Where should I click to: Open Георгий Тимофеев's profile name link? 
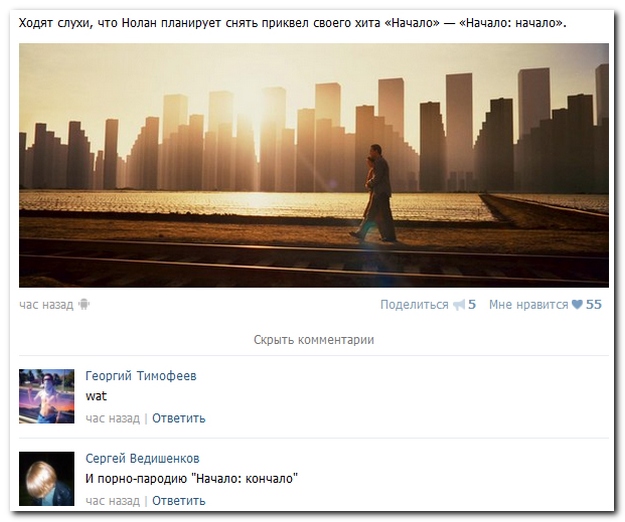(141, 376)
